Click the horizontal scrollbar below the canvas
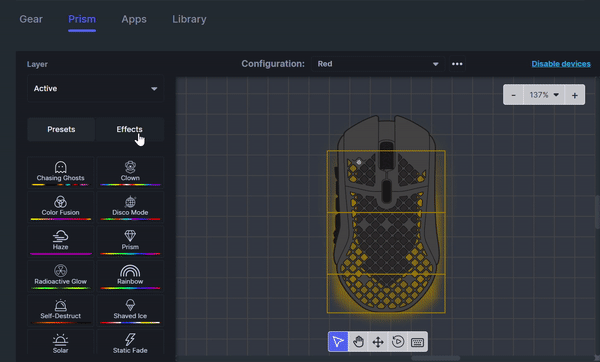Viewport: 600px width, 362px height. [435, 358]
